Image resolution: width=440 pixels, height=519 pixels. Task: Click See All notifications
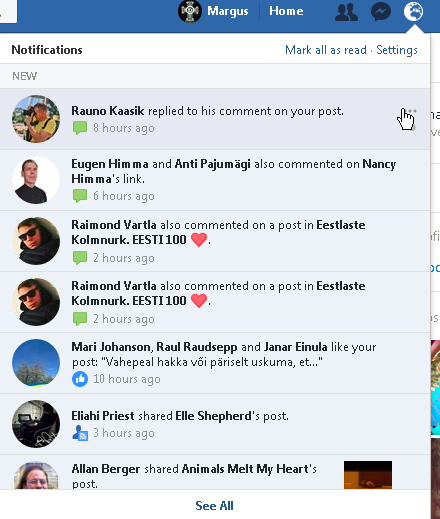coord(214,506)
